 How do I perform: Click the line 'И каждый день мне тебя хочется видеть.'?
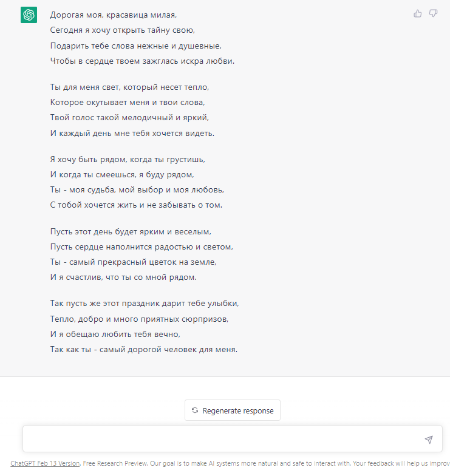pos(132,134)
